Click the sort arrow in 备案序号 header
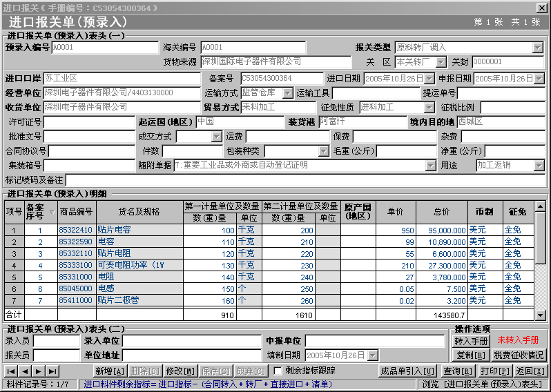551x392 pixels. coord(51,211)
